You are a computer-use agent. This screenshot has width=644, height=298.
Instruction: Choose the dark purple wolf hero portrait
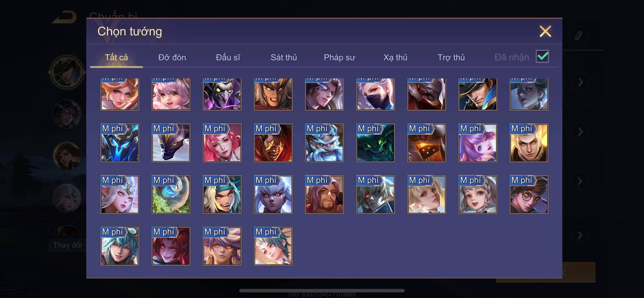point(171,143)
